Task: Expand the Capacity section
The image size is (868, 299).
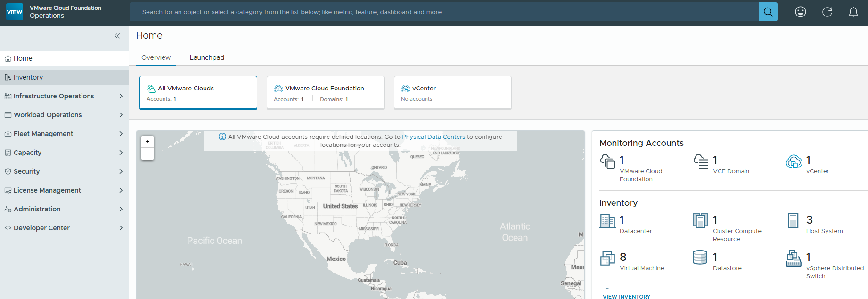Action: pos(121,153)
